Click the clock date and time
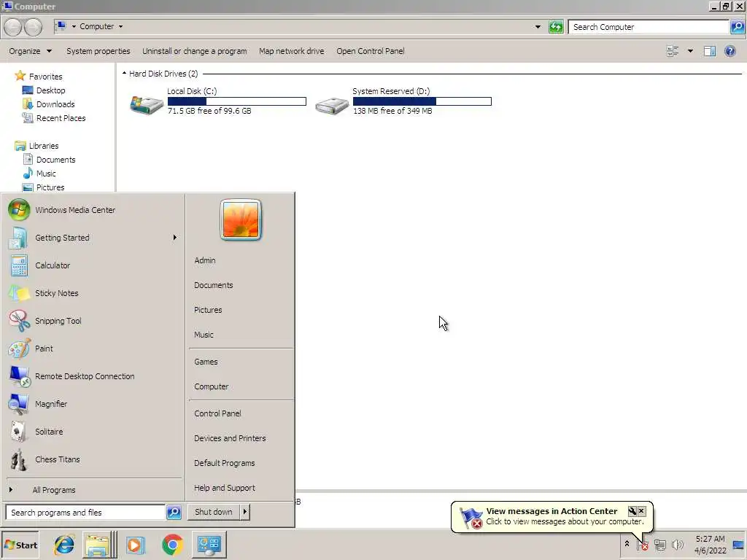This screenshot has height=560, width=747. click(710, 545)
